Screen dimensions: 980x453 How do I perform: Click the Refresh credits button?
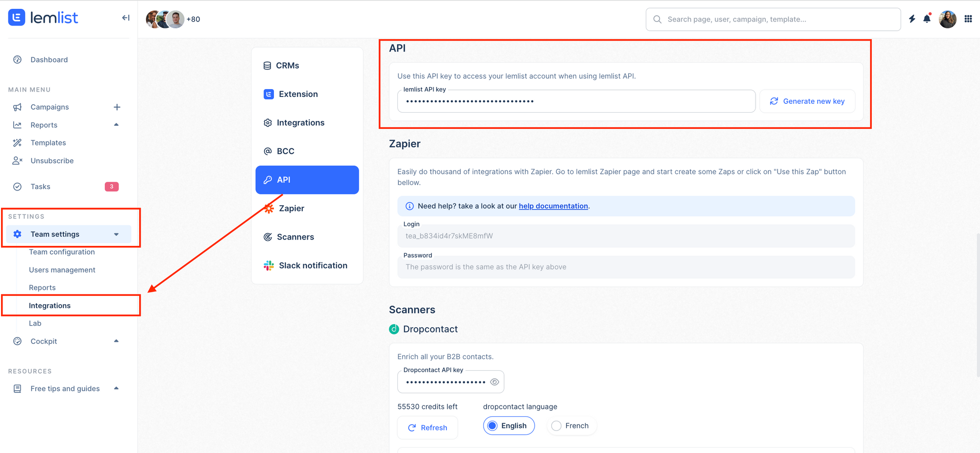click(x=427, y=428)
